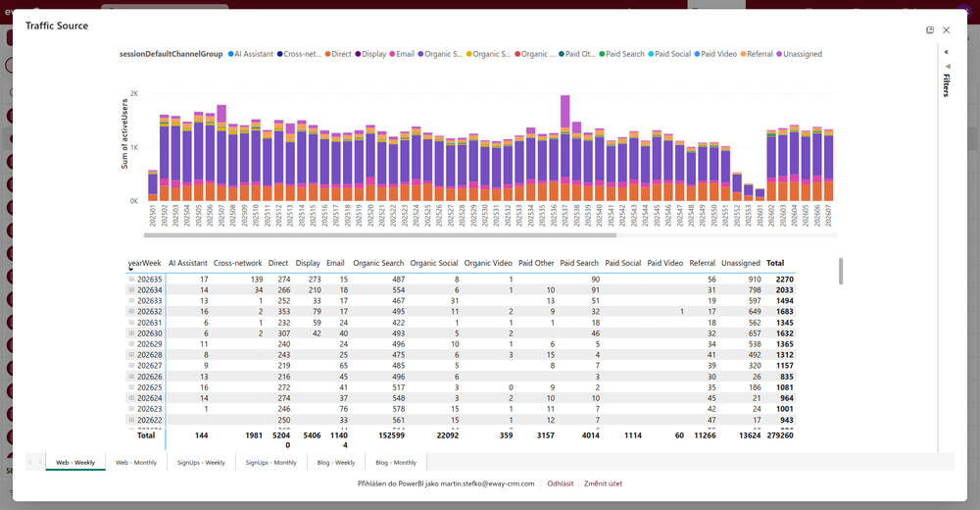Screen dimensions: 980x510
Task: Select Paid Social in the chart legend
Action: 669,54
